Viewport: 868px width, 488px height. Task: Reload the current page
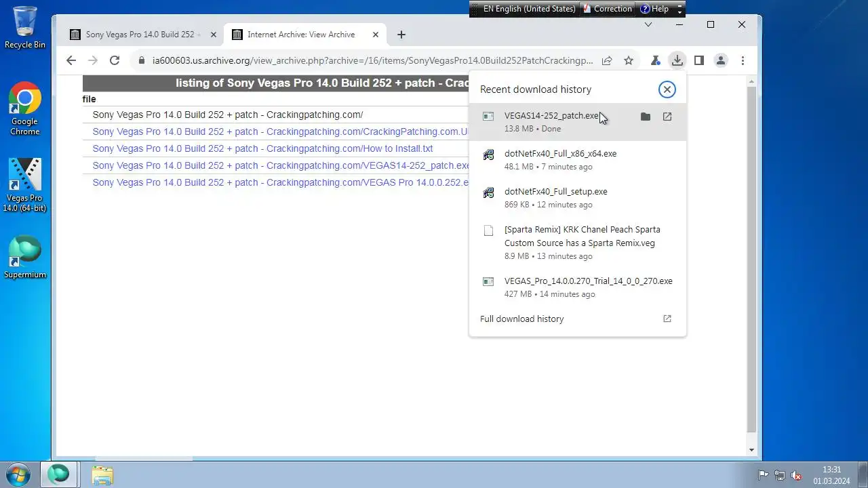(115, 60)
